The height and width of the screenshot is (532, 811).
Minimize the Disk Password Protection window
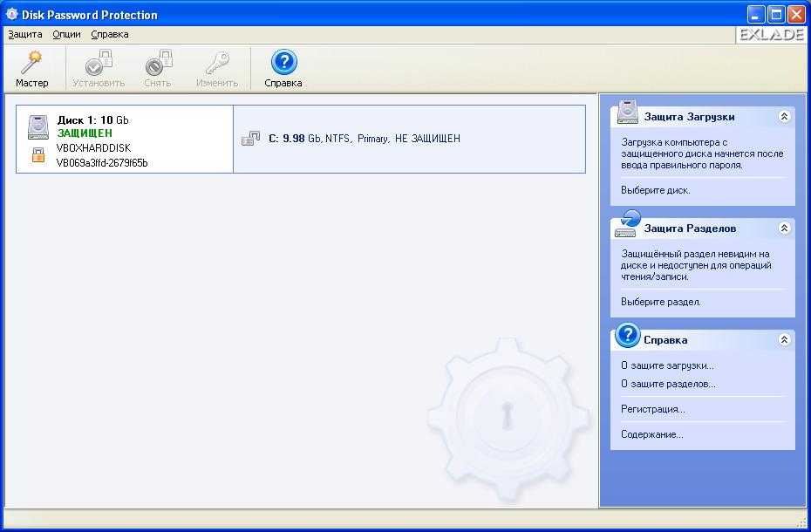(756, 15)
